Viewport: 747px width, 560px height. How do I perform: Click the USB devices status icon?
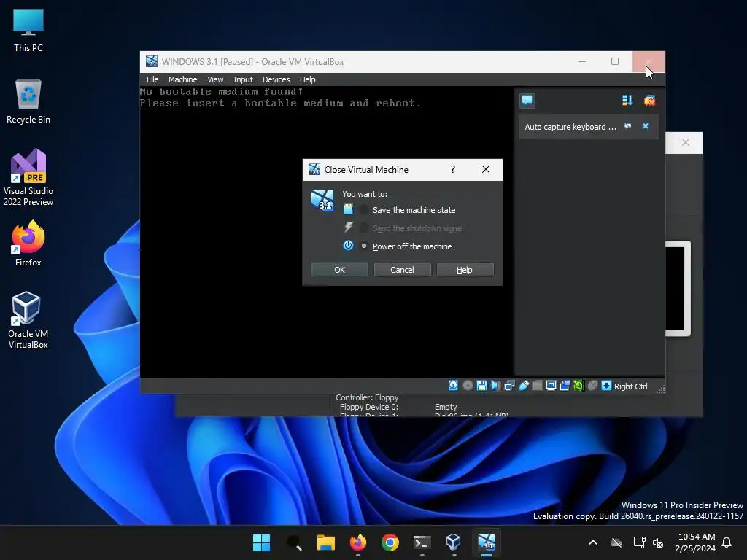pos(524,386)
